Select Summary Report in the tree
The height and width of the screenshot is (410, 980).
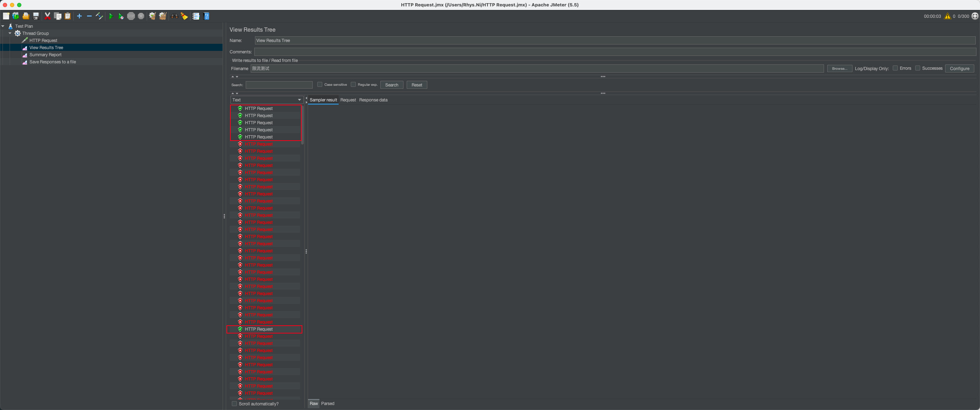(x=45, y=54)
